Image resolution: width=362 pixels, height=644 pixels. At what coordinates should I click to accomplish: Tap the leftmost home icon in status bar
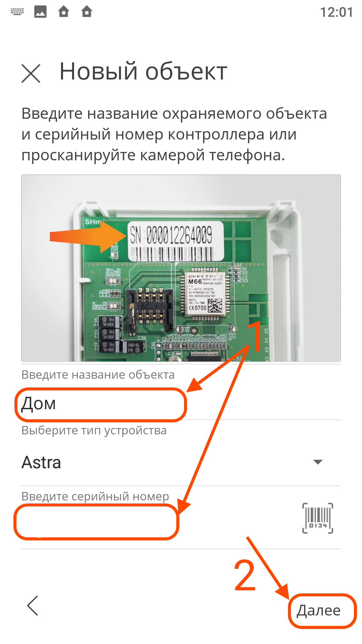(63, 12)
